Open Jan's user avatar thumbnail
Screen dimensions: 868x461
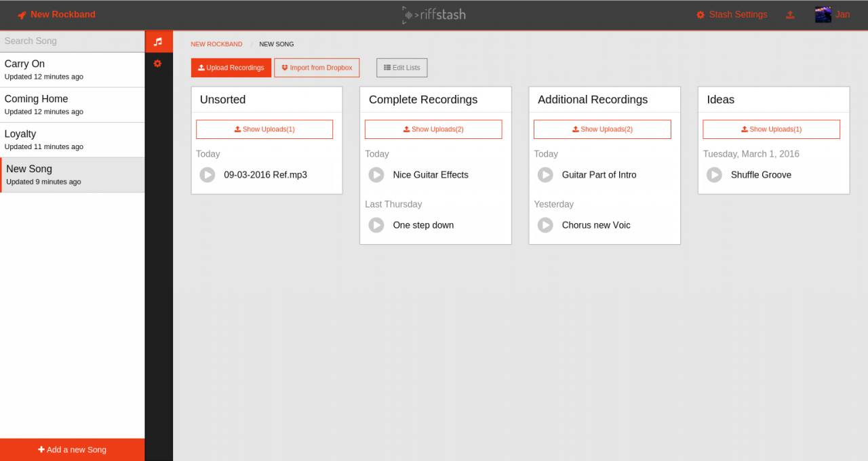click(823, 14)
